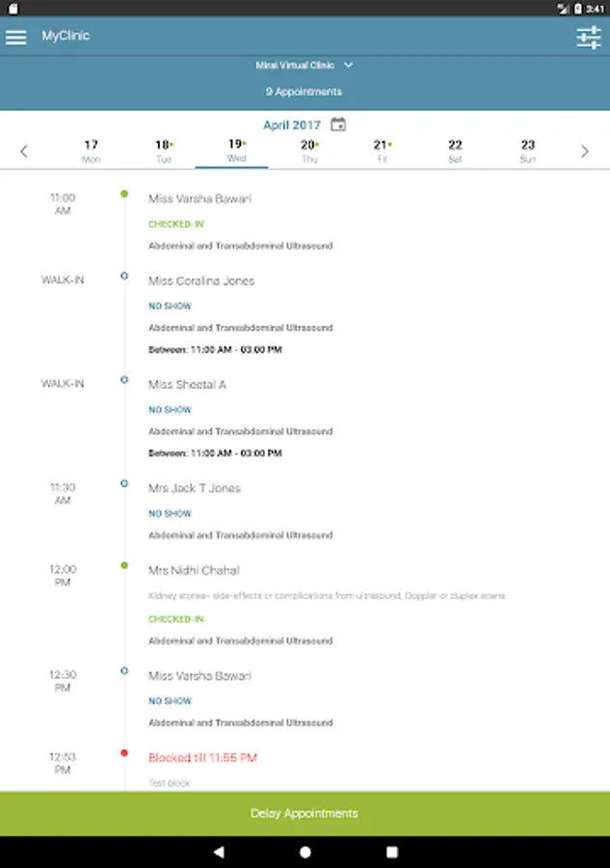Click green timeline marker for 11:00 AM appointment

[x=124, y=194]
